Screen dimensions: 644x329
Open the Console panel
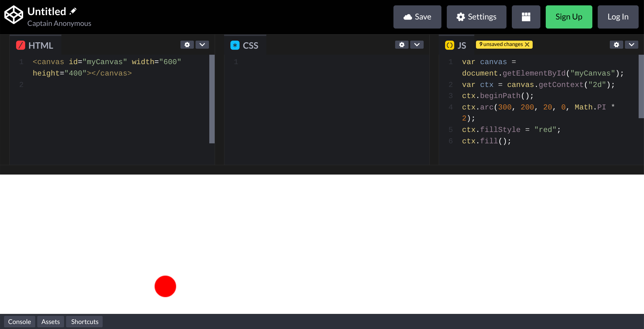[19, 322]
